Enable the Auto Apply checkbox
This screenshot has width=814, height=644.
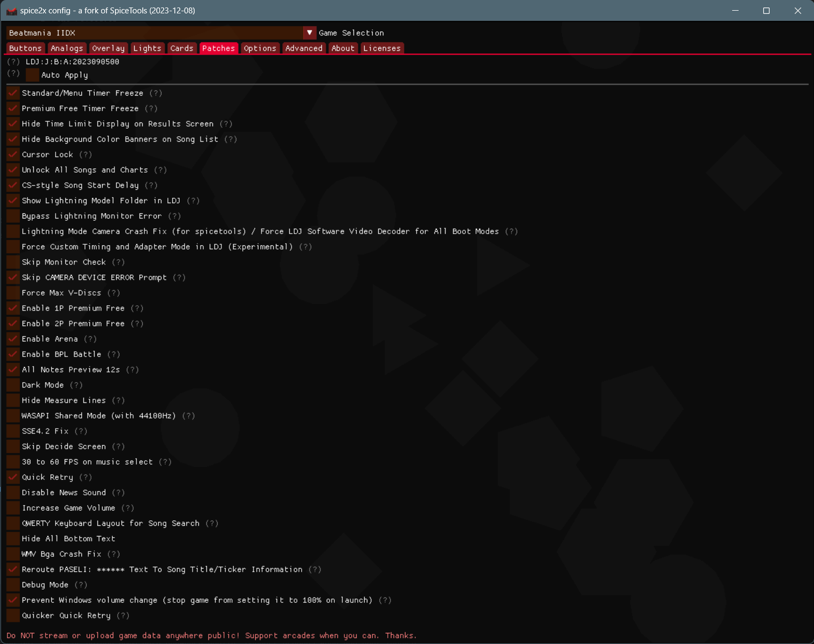point(32,75)
